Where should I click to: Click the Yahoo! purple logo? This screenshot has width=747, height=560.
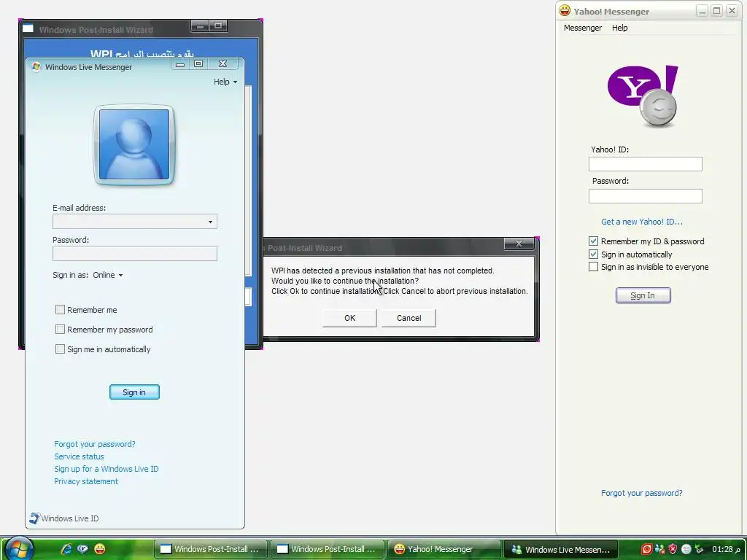643,96
